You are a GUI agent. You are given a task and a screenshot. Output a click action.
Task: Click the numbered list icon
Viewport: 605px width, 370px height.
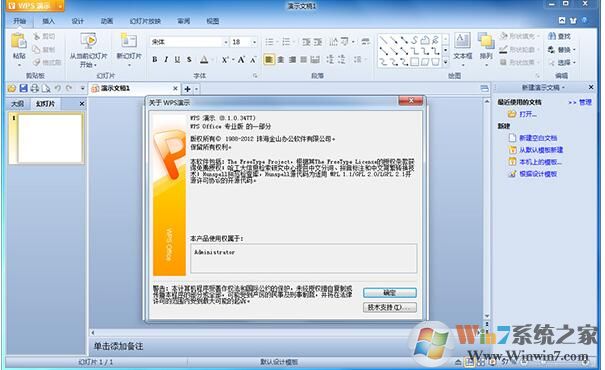(x=286, y=42)
